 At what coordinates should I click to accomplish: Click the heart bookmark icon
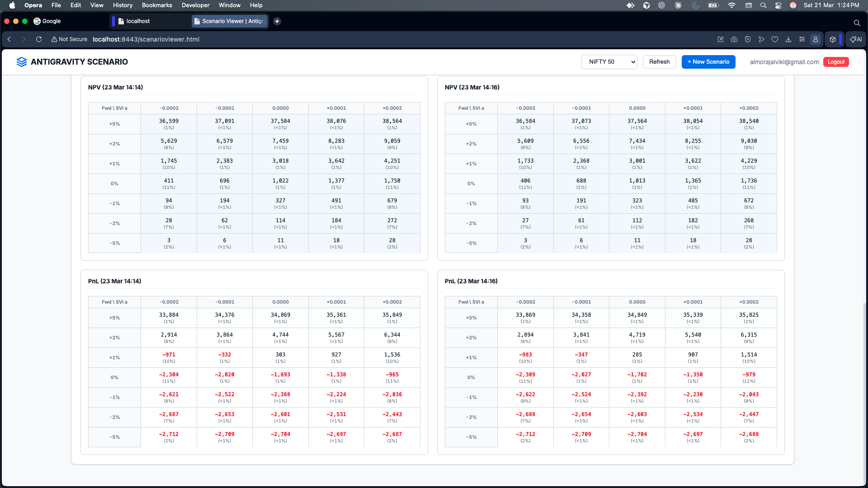[x=775, y=39]
